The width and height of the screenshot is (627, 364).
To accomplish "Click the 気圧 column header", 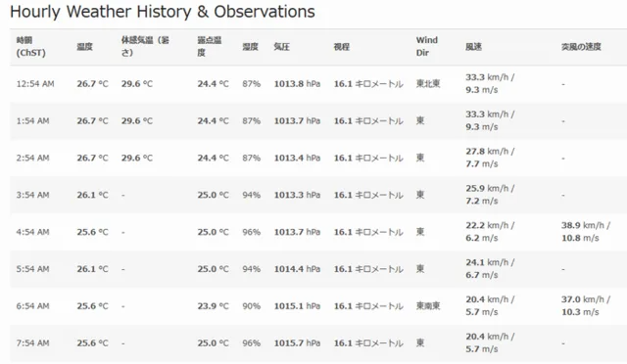I will tap(281, 47).
